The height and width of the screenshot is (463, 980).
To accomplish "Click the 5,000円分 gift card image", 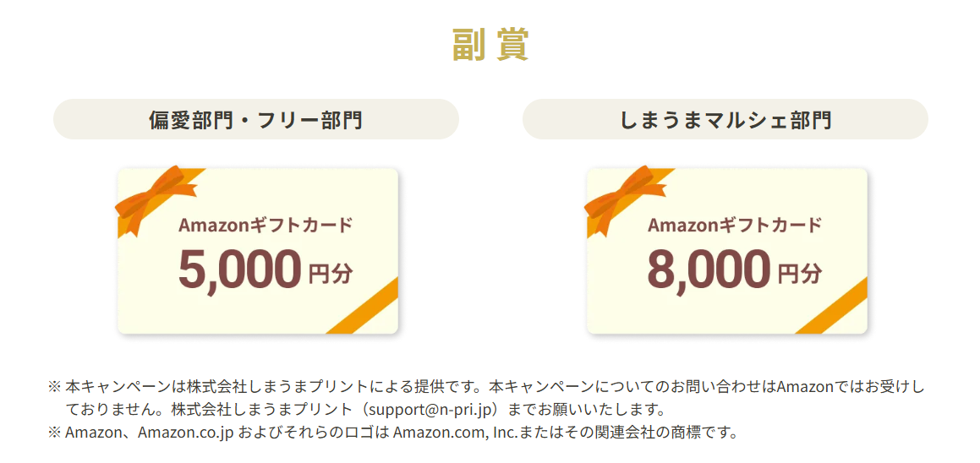I will pyautogui.click(x=258, y=251).
